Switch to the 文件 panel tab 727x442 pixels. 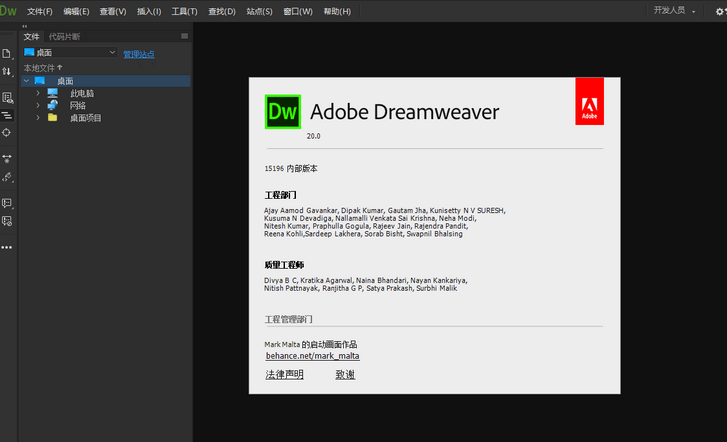[31, 36]
